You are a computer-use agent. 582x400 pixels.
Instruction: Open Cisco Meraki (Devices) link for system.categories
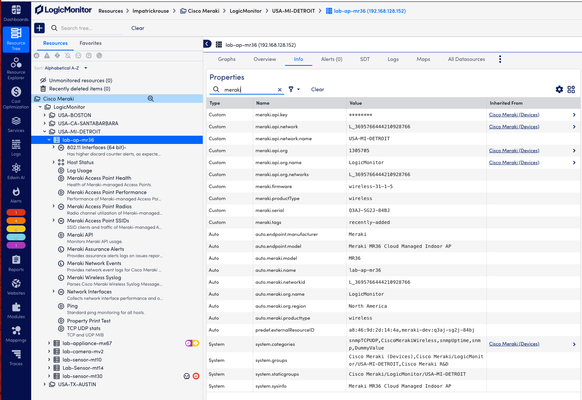coord(514,344)
